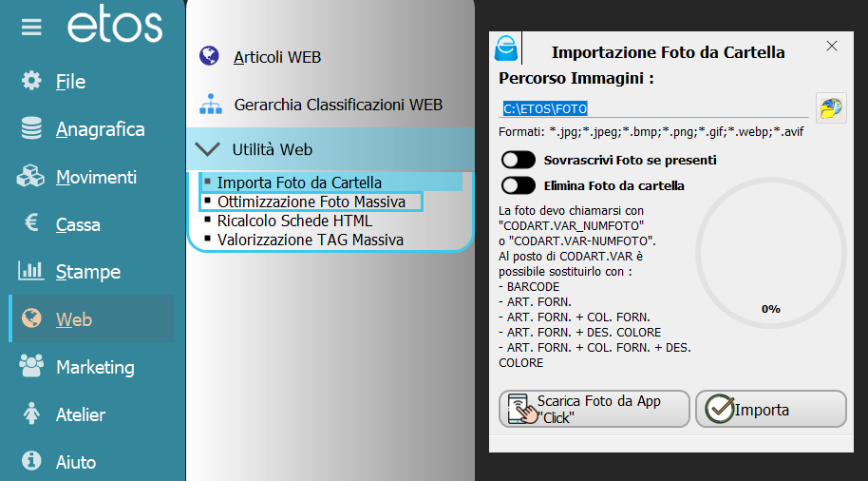Screen dimensions: 868x481
Task: Enable Elimina Foto da cartella switch
Action: [519, 185]
